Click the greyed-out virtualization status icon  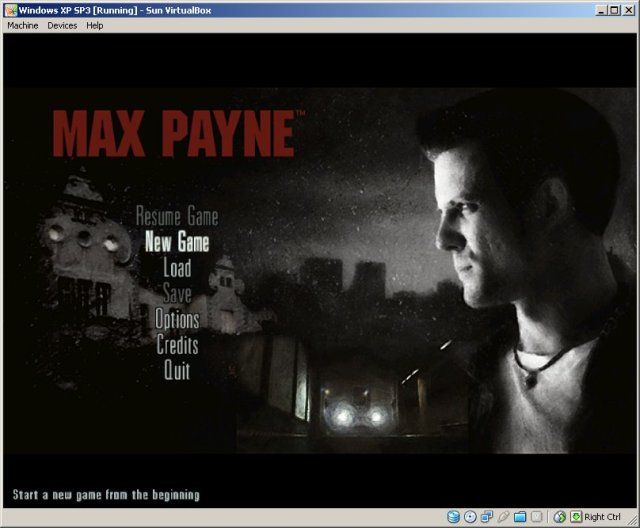point(536,517)
